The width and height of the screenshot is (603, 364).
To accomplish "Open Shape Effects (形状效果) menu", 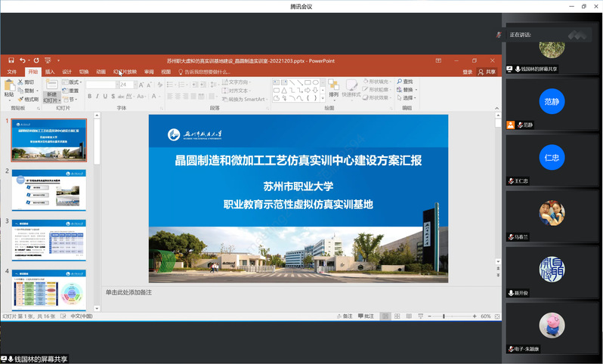I will pos(377,97).
